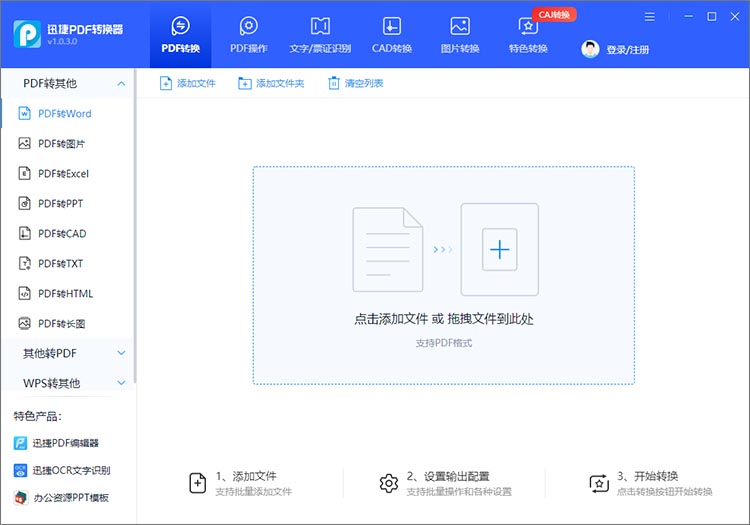
Task: Click the 支持PDF格式 hint text
Action: click(444, 343)
